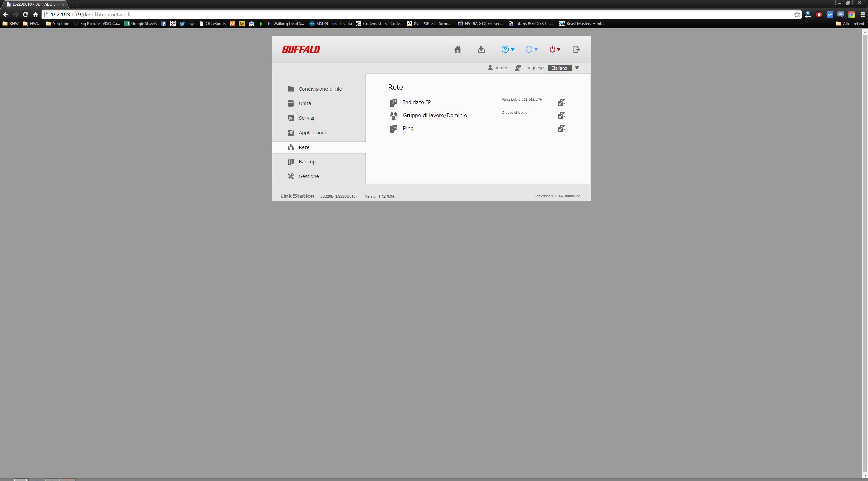Viewport: 868px width, 481px height.
Task: Select Backup in sidebar menu
Action: (307, 162)
